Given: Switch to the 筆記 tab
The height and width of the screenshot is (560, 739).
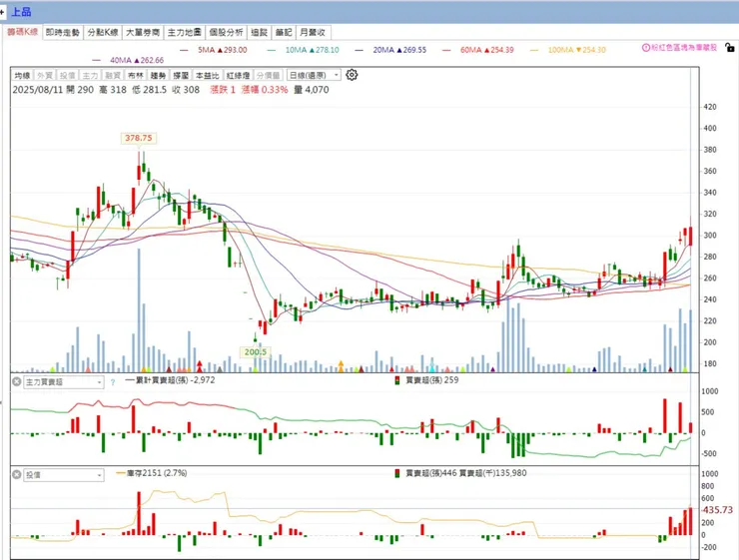Looking at the screenshot, I should (284, 33).
